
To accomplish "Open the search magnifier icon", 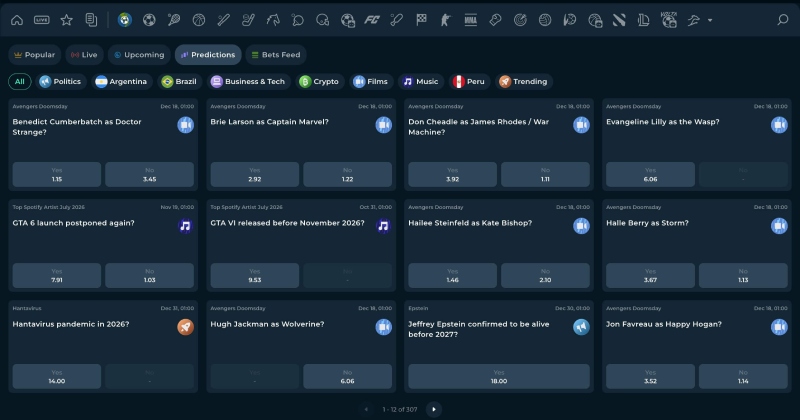I will (783, 20).
